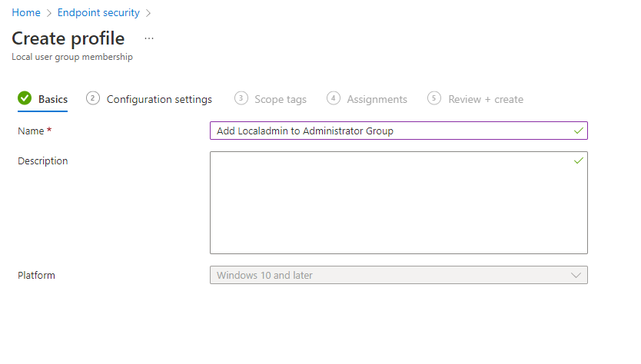Click the breadcrumb chevron after Endpoint security

(148, 13)
